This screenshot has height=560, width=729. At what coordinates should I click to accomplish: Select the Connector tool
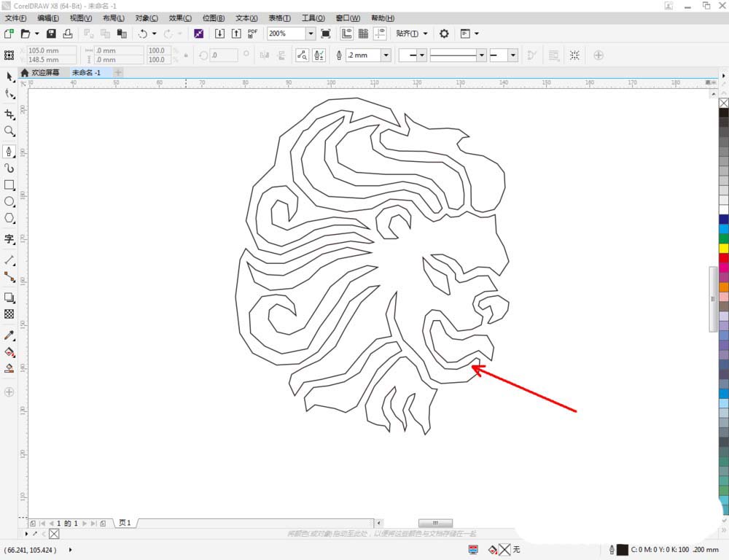9,277
